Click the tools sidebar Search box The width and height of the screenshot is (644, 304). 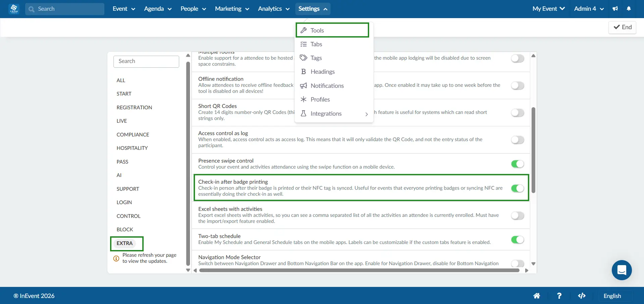pos(146,61)
